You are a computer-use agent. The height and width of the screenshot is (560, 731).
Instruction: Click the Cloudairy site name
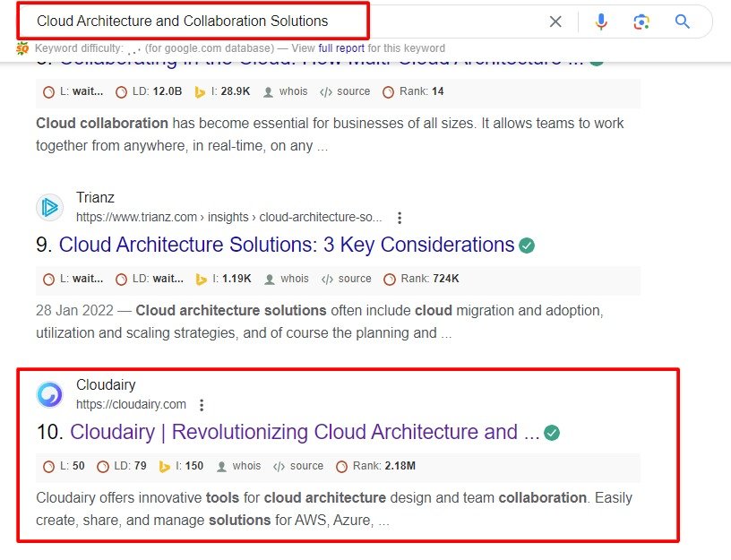[106, 384]
